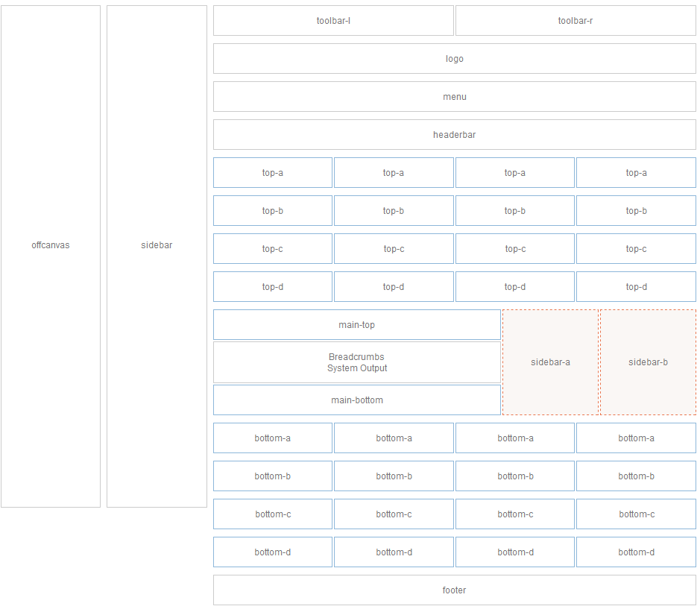700x612 pixels.
Task: Select the main-bottom position box
Action: click(356, 400)
